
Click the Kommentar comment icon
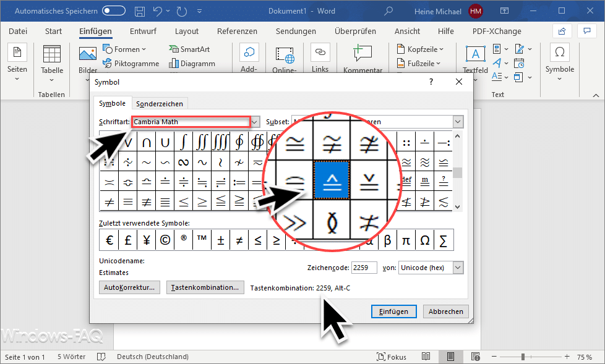363,53
